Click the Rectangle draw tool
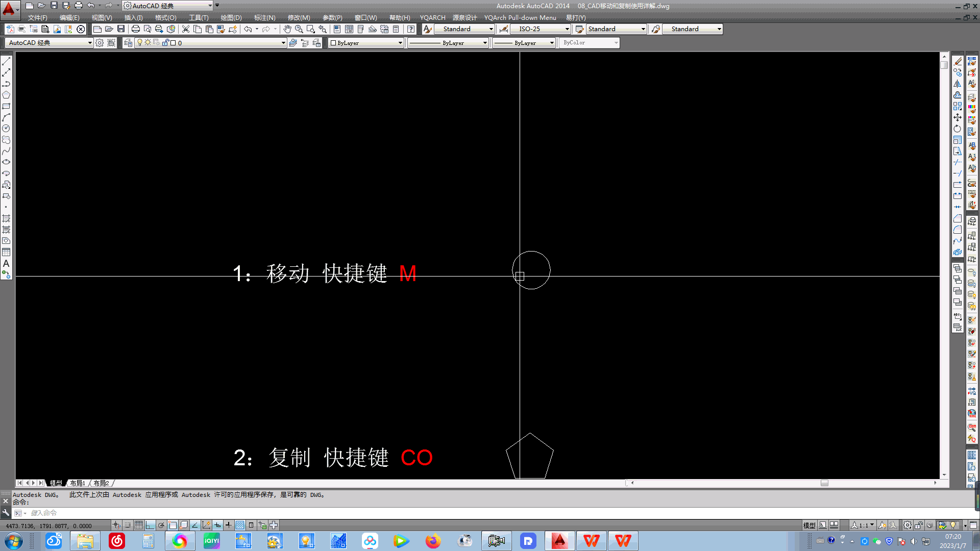Viewport: 980px width, 551px height. [x=8, y=105]
